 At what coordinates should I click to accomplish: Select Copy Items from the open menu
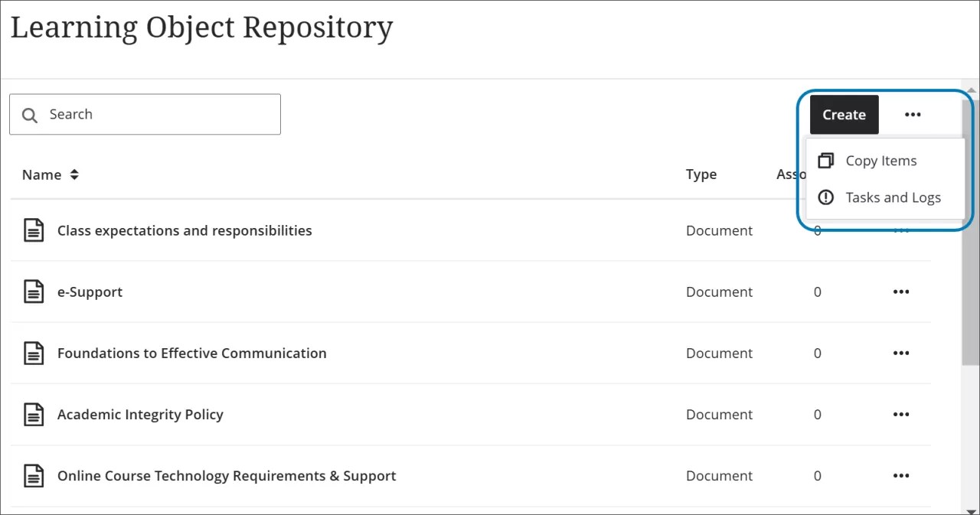point(880,160)
